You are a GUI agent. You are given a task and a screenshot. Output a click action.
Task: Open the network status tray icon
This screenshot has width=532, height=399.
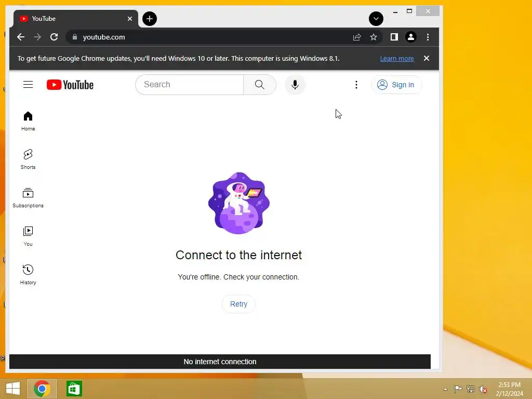tap(471, 389)
